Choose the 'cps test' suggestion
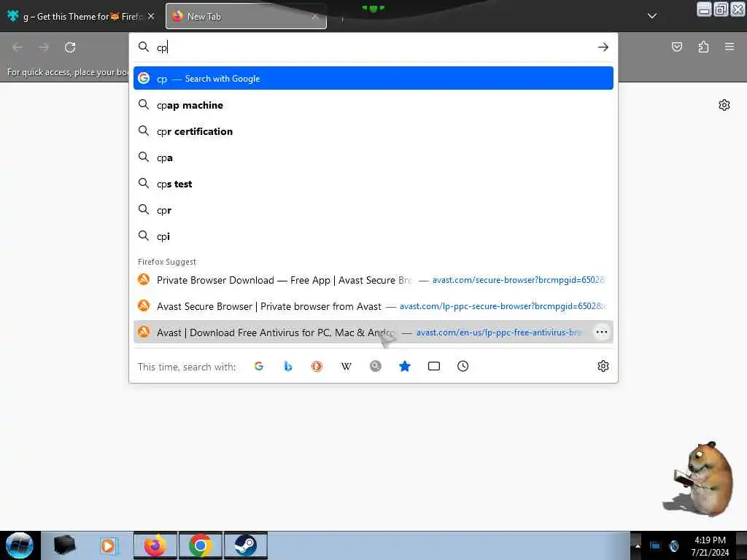The width and height of the screenshot is (747, 560). 373,183
